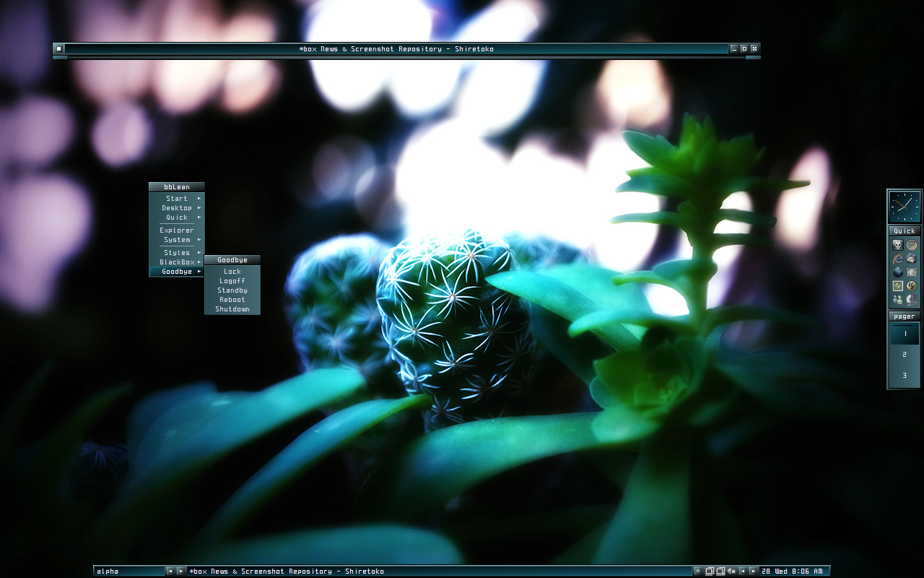Choose Reboot in the Goodbye submenu
This screenshot has width=924, height=578.
(232, 300)
